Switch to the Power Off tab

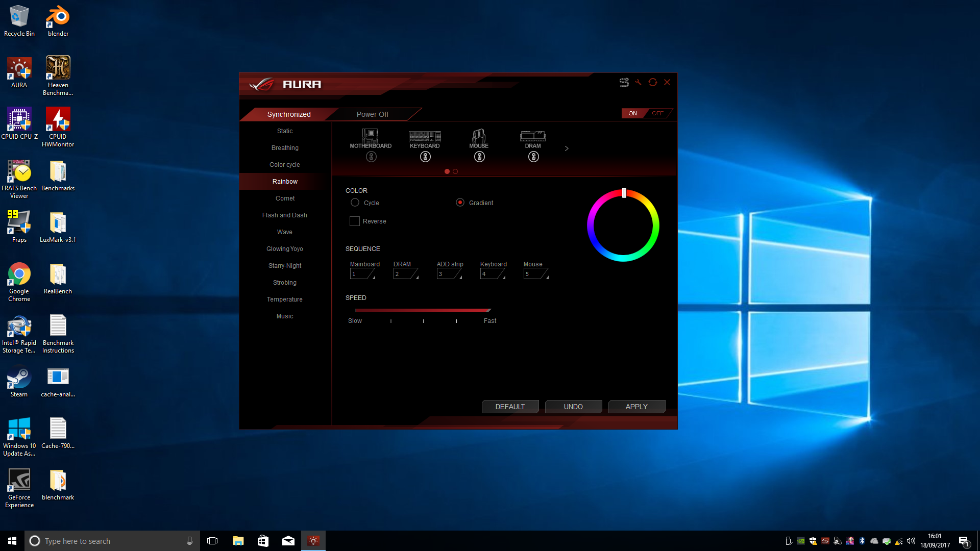pyautogui.click(x=372, y=114)
